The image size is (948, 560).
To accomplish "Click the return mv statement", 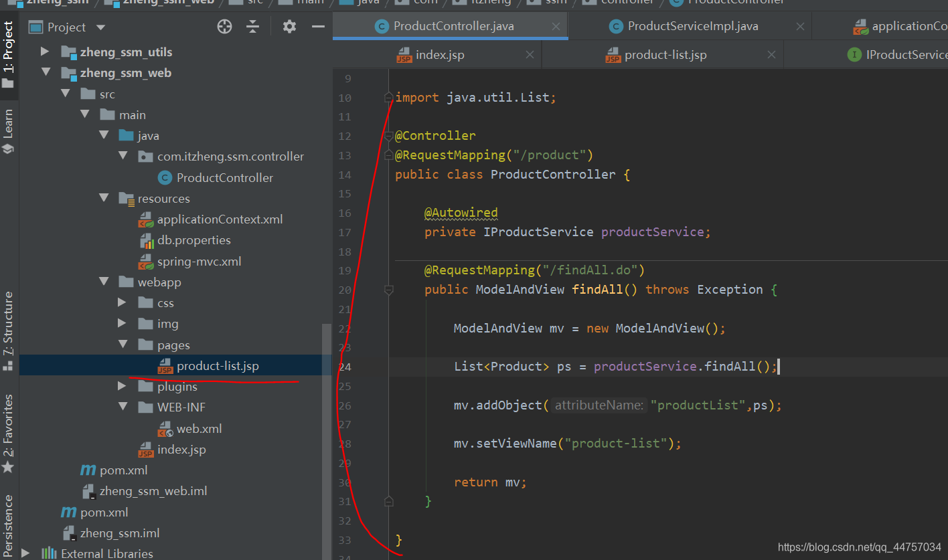I will coord(490,482).
